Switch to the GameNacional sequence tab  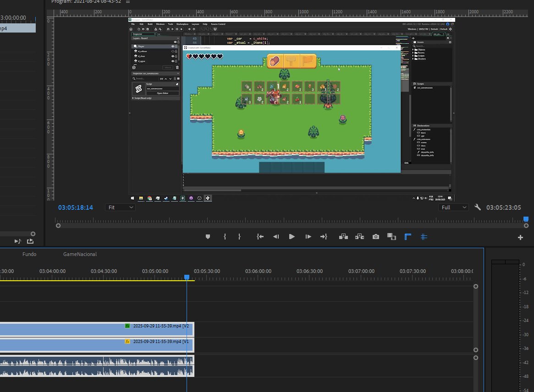[x=80, y=254]
